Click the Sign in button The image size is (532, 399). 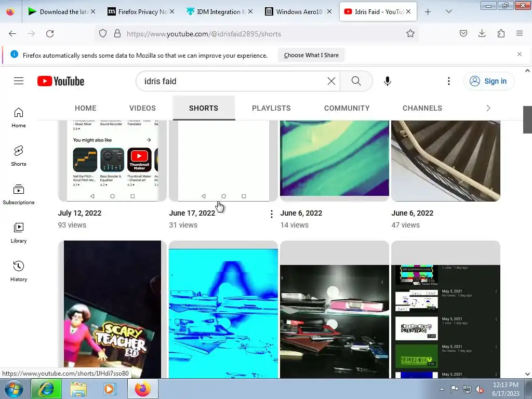(489, 81)
